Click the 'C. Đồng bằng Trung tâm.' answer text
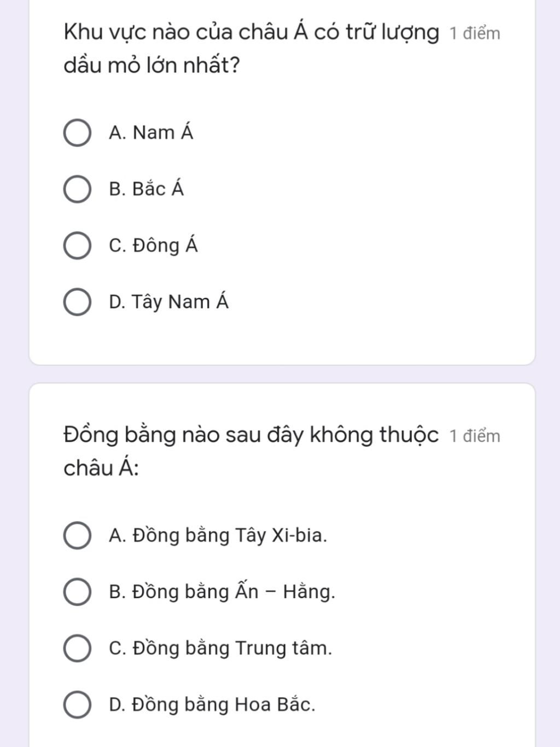Image resolution: width=560 pixels, height=747 pixels. point(220,648)
